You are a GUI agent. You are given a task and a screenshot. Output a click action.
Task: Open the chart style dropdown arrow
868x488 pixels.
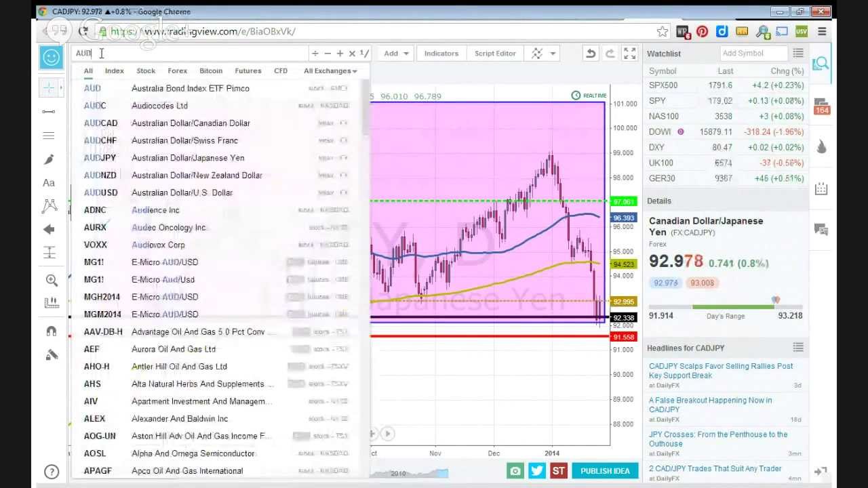click(553, 54)
